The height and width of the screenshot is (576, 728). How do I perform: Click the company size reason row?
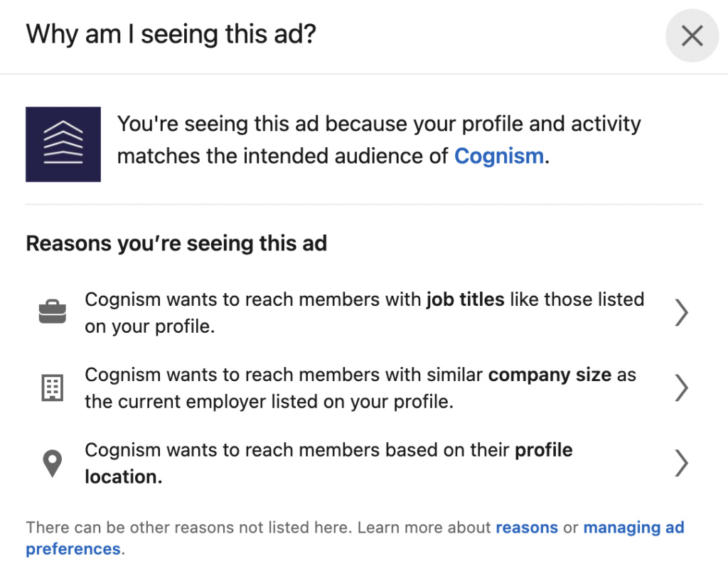click(355, 388)
